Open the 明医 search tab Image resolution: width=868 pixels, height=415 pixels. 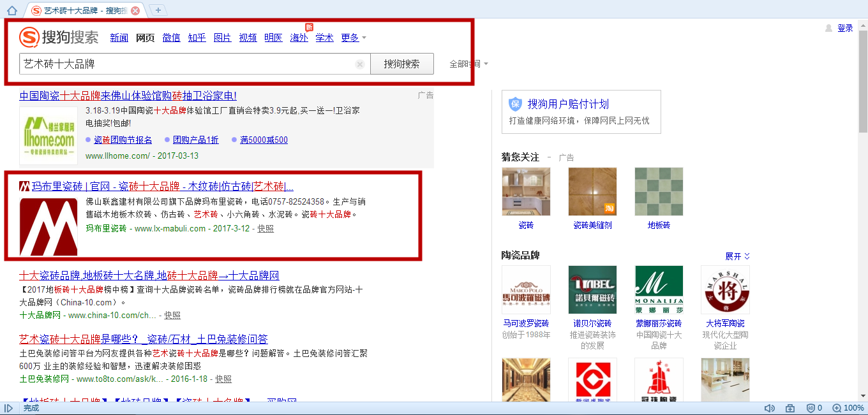coord(273,38)
